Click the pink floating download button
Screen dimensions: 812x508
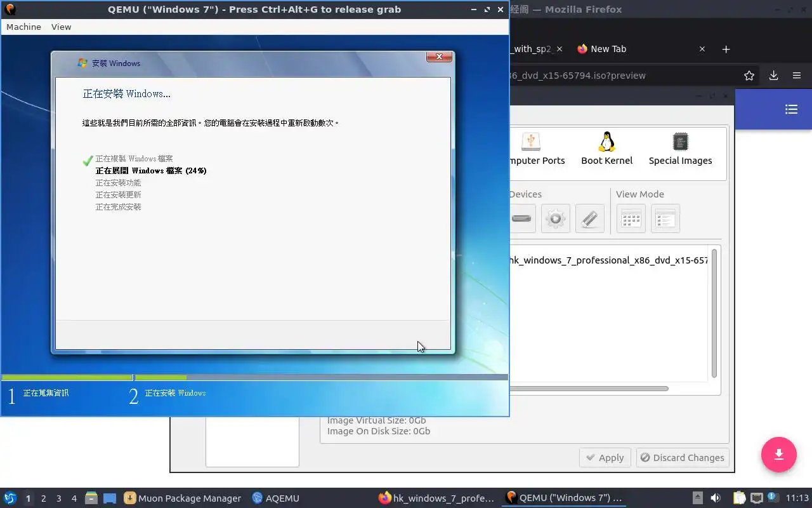point(779,455)
